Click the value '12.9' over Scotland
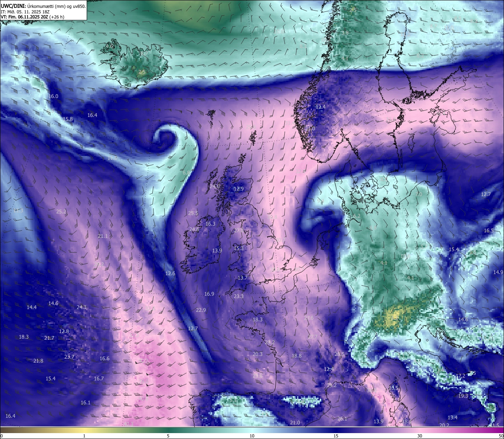 pos(239,189)
